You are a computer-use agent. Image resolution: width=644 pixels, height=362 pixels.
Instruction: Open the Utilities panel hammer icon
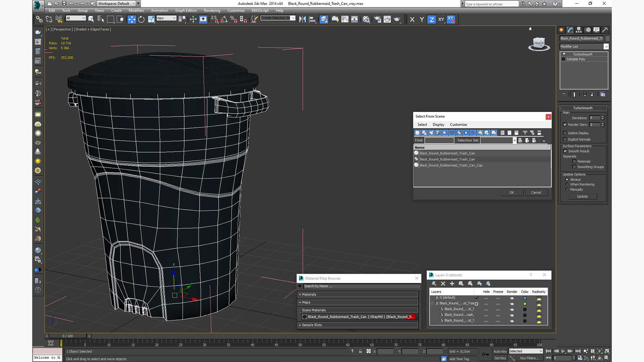tap(605, 30)
